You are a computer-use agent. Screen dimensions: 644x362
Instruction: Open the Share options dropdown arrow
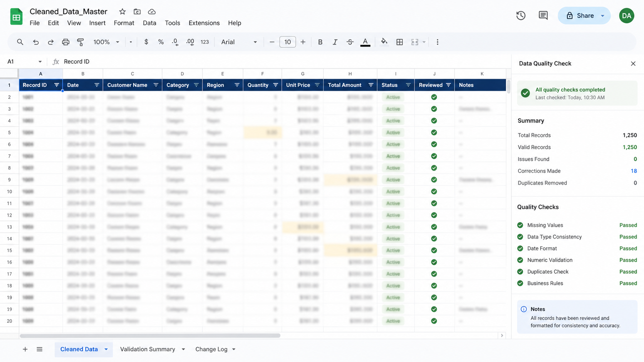603,16
